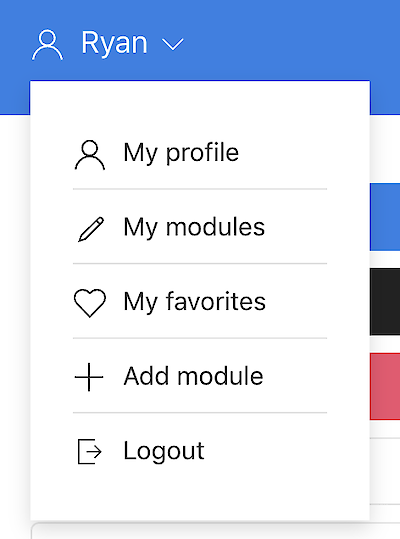
Task: Choose the Add module text entry
Action: 193,376
